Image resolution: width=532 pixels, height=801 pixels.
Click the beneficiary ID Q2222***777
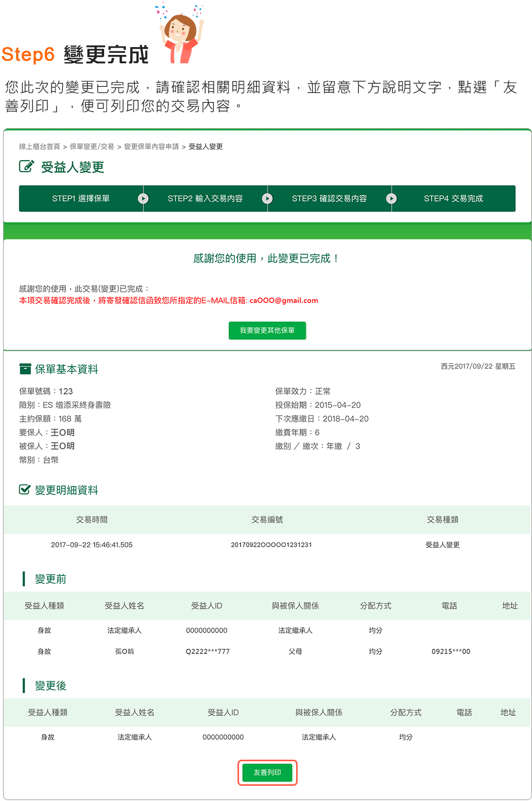coord(208,651)
